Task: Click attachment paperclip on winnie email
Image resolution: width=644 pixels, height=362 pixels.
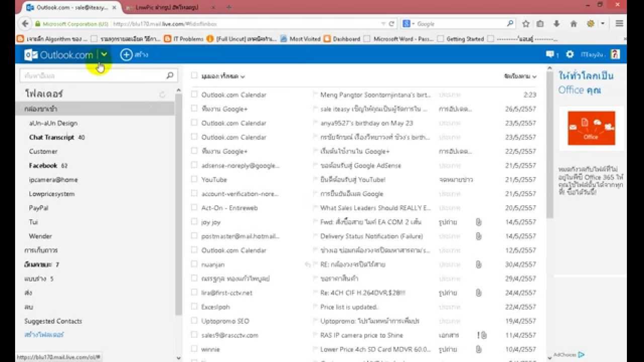Action: coord(478,349)
